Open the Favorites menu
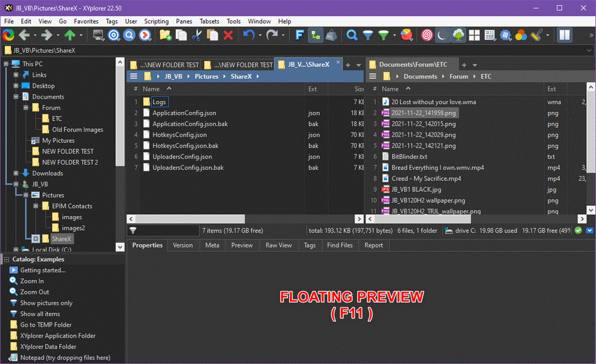The width and height of the screenshot is (596, 364). [86, 21]
